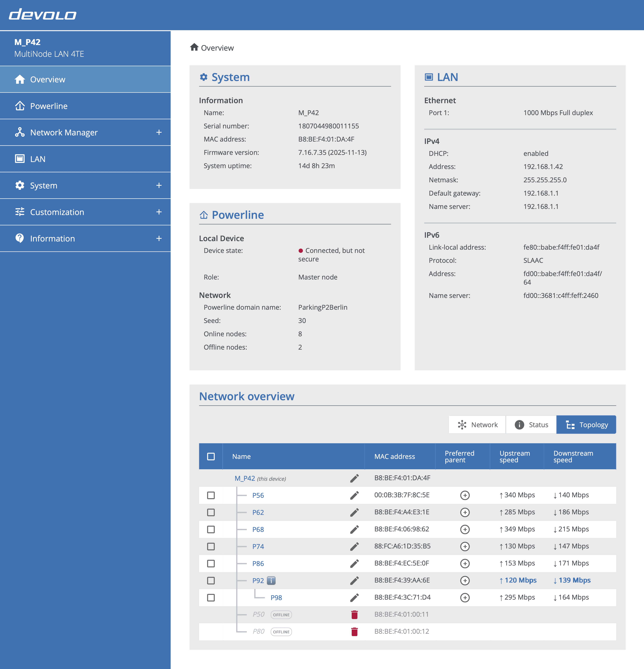644x669 pixels.
Task: Check the box for P62
Action: (211, 512)
